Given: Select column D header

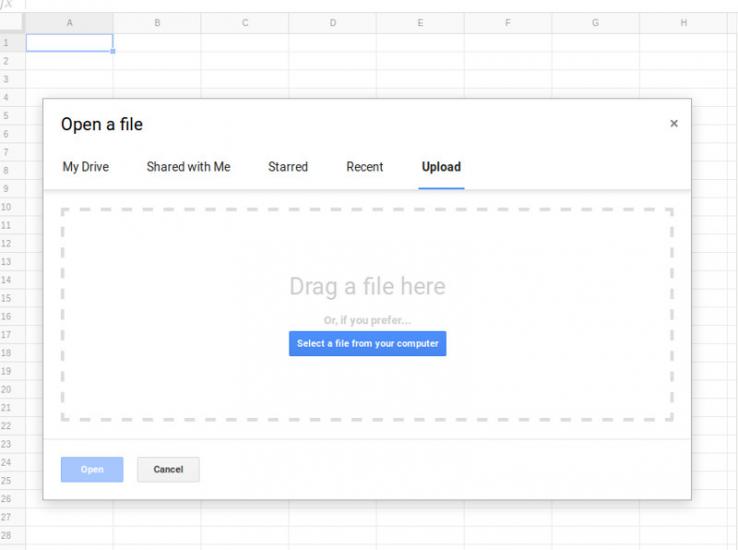Looking at the screenshot, I should click(x=332, y=23).
